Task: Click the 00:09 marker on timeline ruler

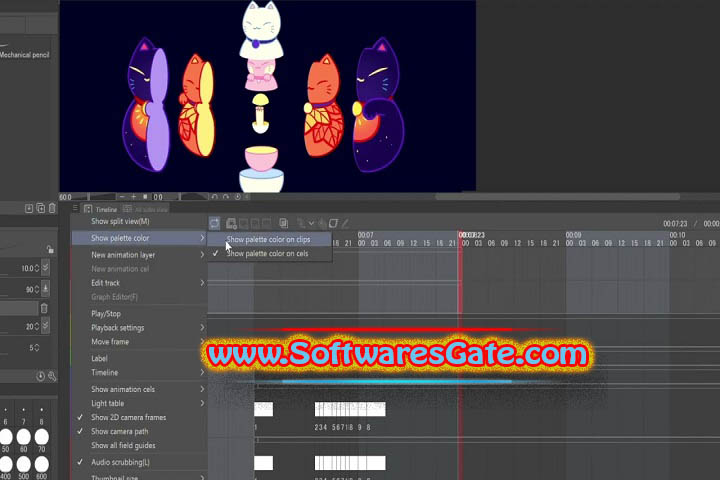Action: coord(574,235)
